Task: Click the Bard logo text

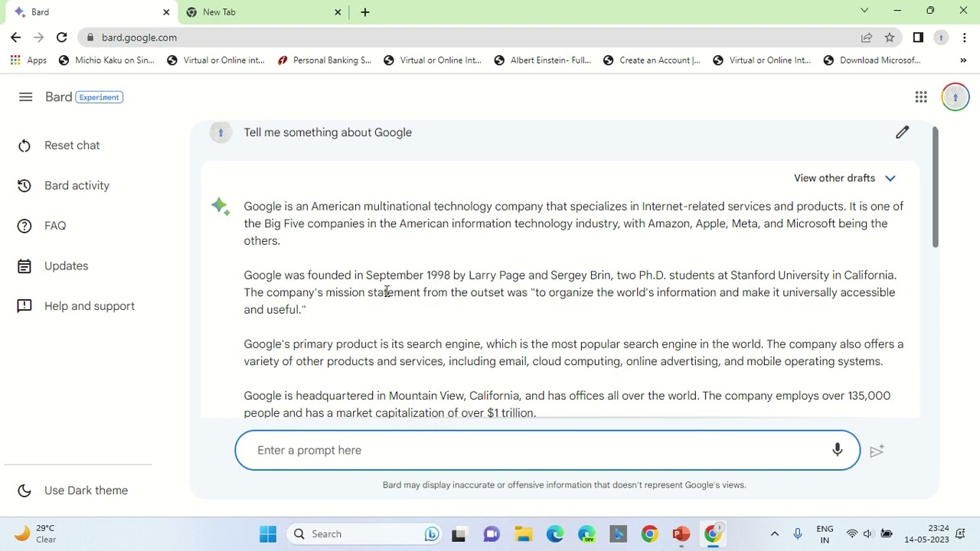Action: pos(58,97)
